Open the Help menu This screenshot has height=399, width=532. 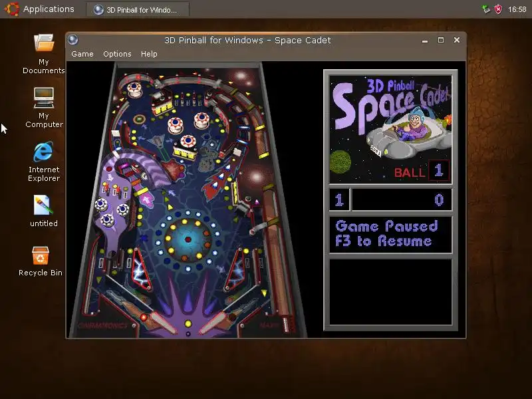point(149,54)
